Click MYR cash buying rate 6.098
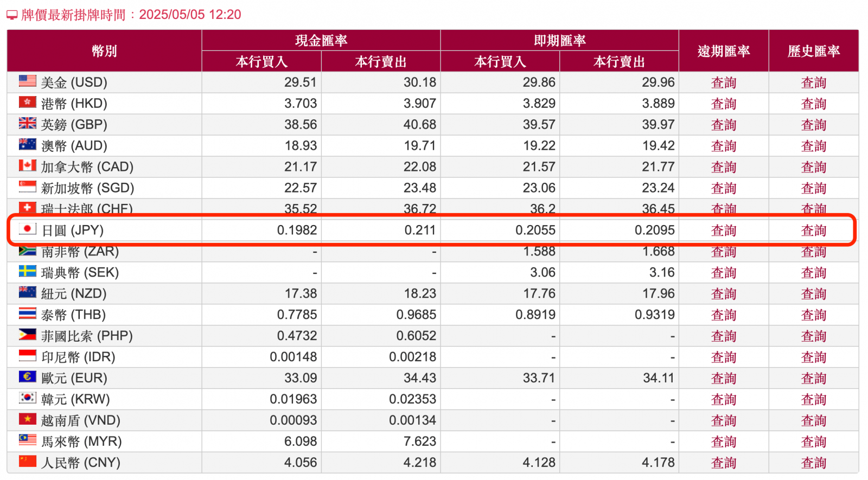868x480 pixels. point(301,441)
